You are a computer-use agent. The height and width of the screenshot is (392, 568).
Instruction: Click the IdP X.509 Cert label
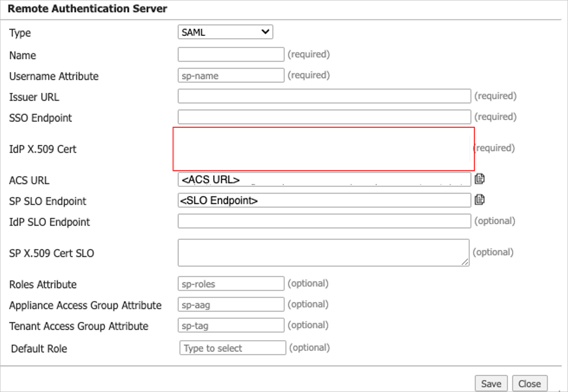(x=43, y=149)
